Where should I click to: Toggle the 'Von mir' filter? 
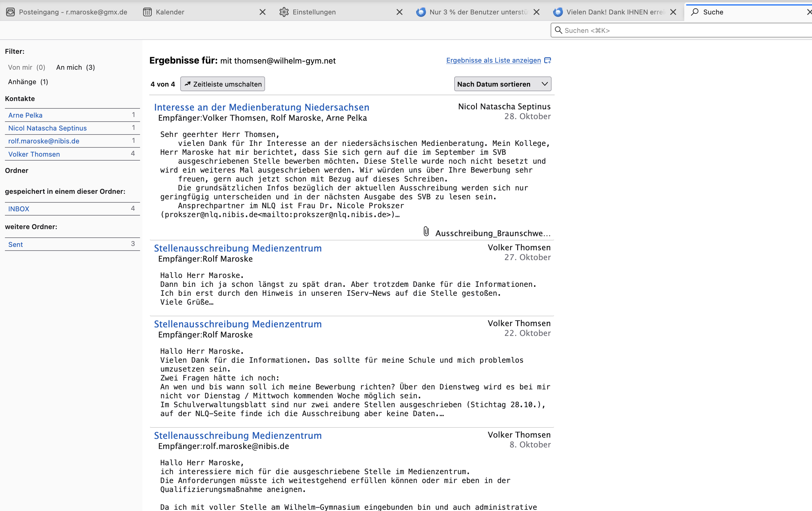pos(27,68)
